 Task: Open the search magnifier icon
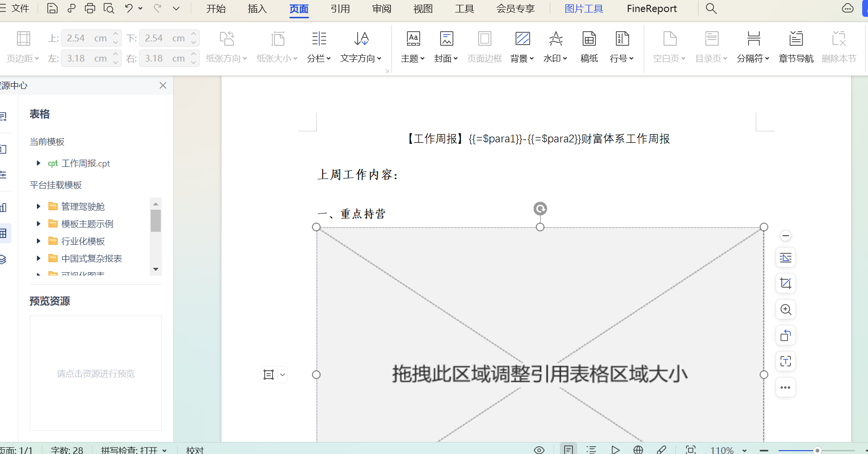(711, 8)
